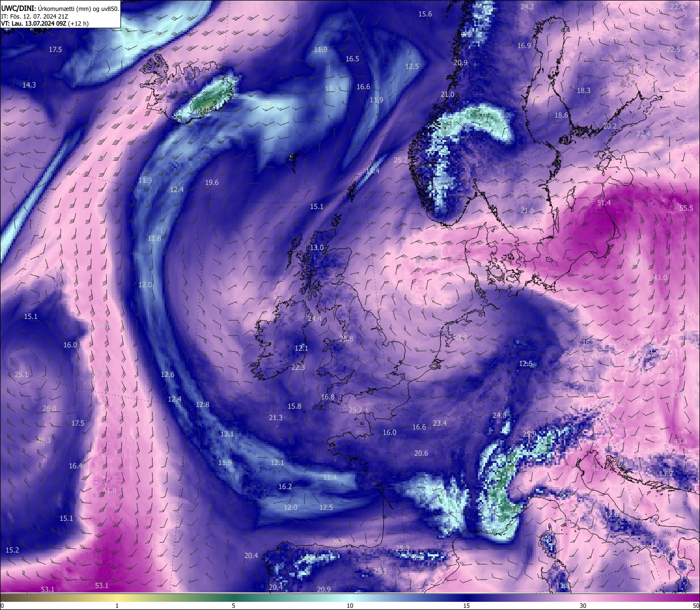700x610 pixels.
Task: Select the 20.2 value on the map
Action: pos(610,126)
